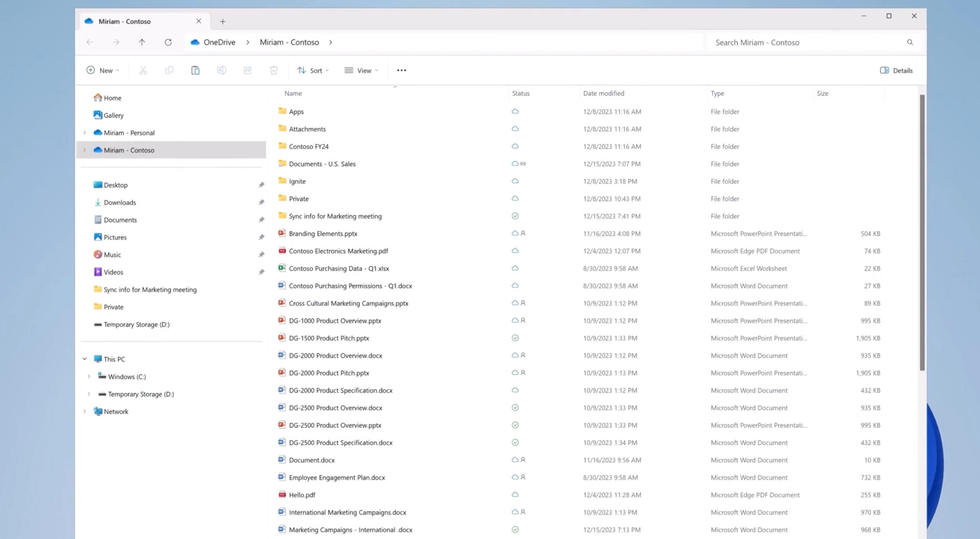Click Miriam - Contoso breadcrumb segment
Image resolution: width=980 pixels, height=539 pixels.
click(x=289, y=42)
